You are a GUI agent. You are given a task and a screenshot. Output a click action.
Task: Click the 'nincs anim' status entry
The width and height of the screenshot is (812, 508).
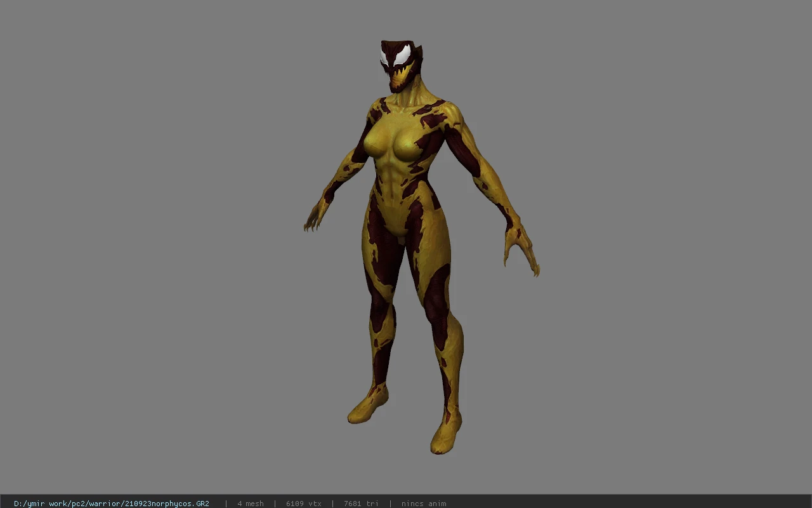[x=424, y=504]
